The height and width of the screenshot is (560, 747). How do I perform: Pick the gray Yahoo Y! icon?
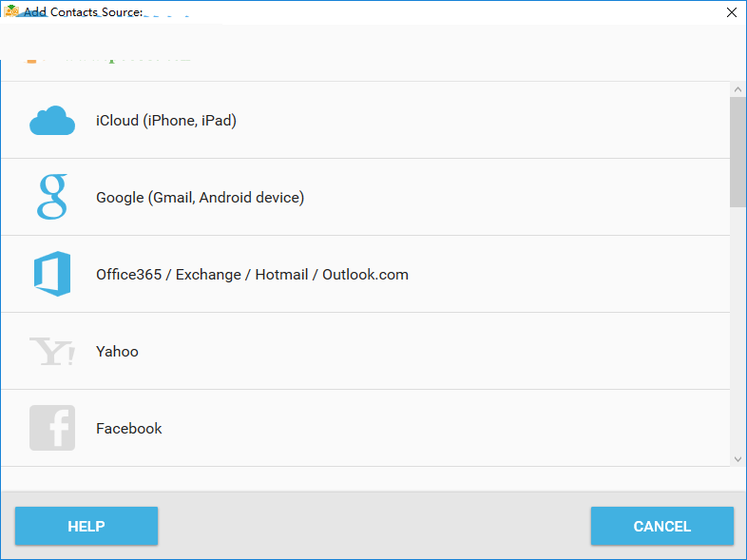(52, 352)
